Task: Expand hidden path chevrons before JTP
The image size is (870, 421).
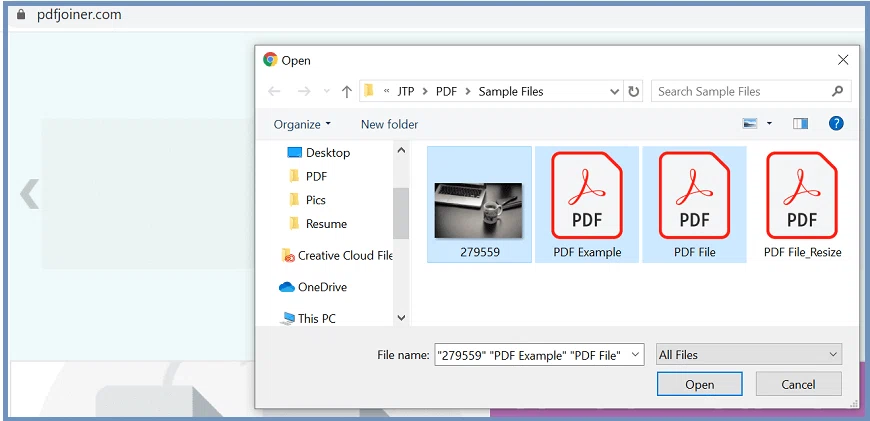Action: point(386,91)
